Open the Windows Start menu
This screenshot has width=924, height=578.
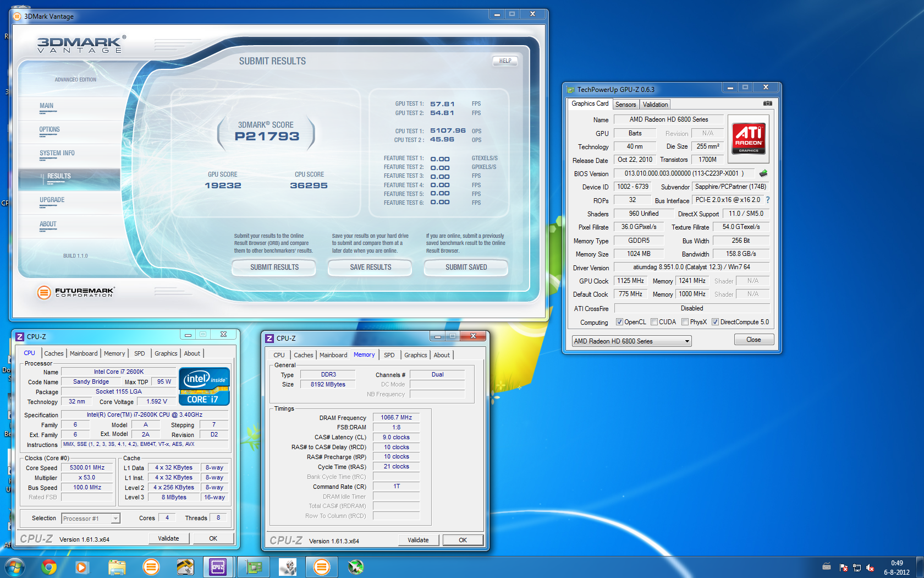pos(14,566)
